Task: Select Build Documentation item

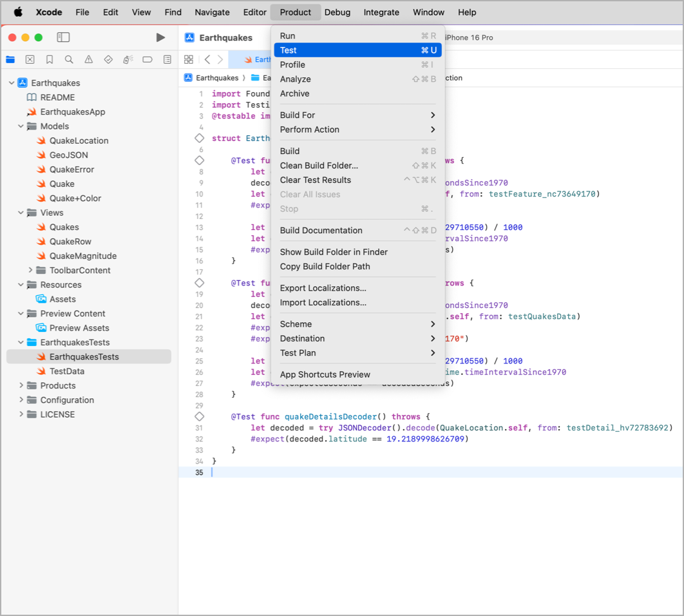Action: coord(357,231)
